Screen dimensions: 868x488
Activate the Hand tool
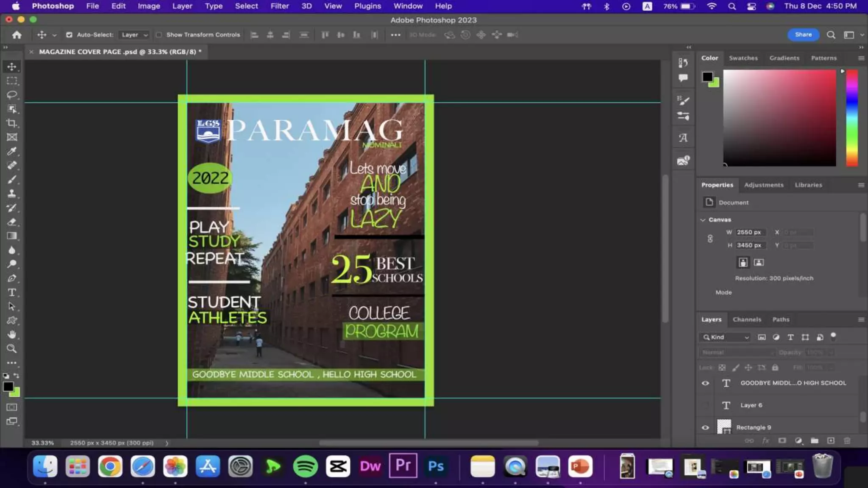12,335
